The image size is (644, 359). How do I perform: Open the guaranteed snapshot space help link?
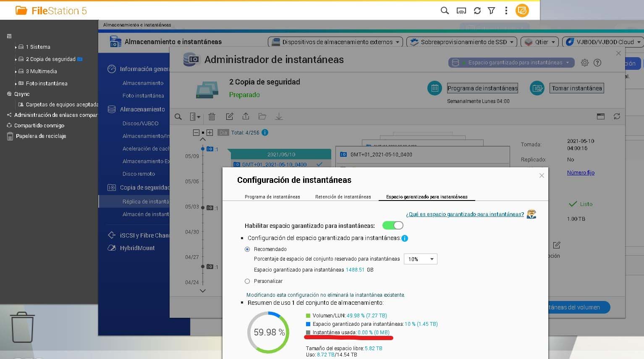(465, 214)
